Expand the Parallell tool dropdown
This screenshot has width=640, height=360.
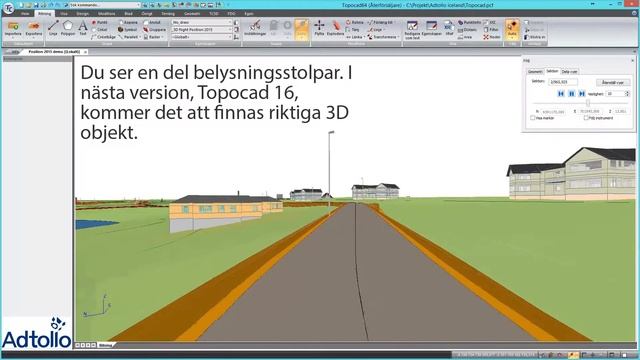140,37
